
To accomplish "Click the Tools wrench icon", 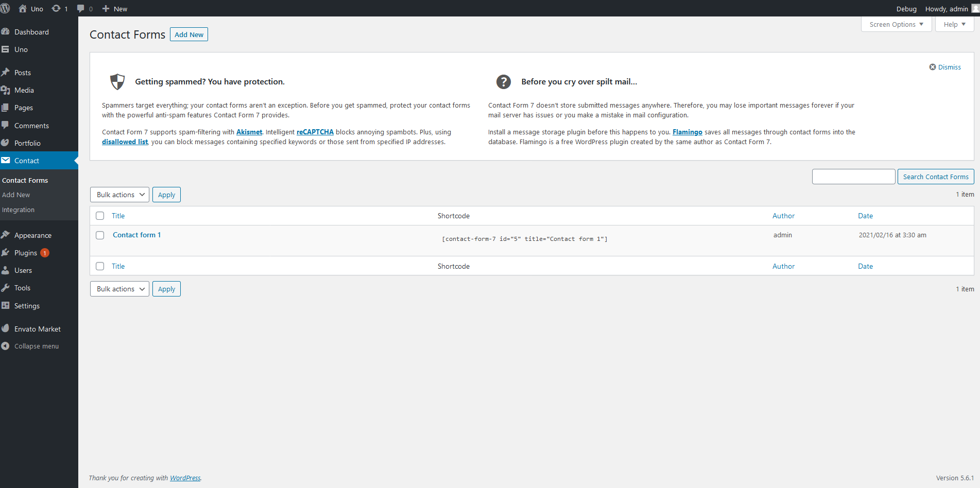I will click(x=6, y=288).
